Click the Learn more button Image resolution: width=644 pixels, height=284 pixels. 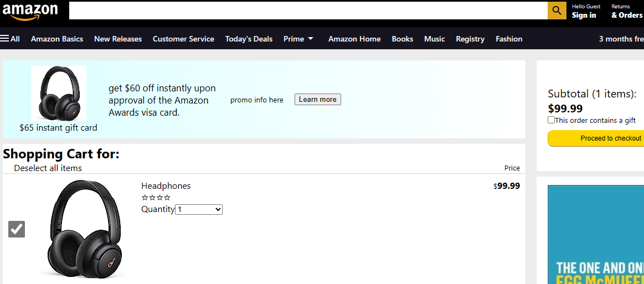click(x=317, y=99)
